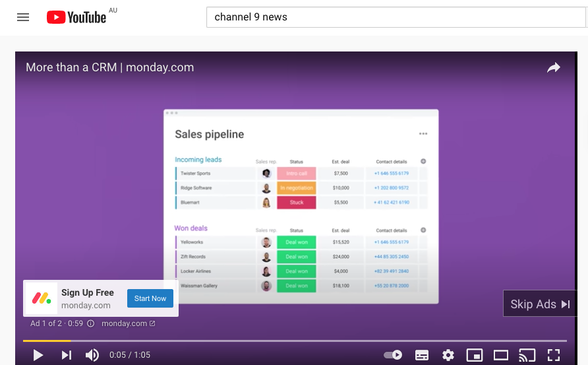Play the video
The height and width of the screenshot is (365, 588).
(x=38, y=355)
